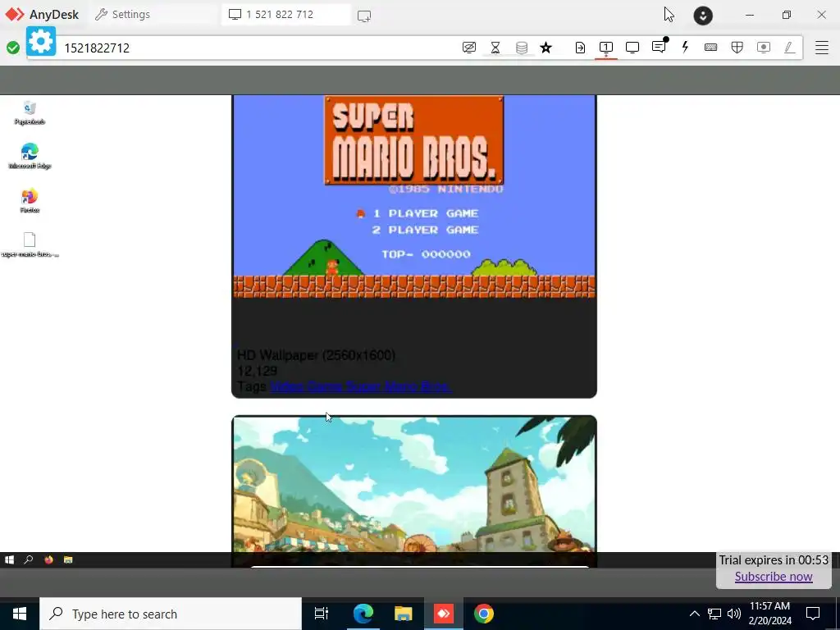Screen dimensions: 840x630
Task: Toggle privacy mode crossed-out screen icon
Action: 468,48
